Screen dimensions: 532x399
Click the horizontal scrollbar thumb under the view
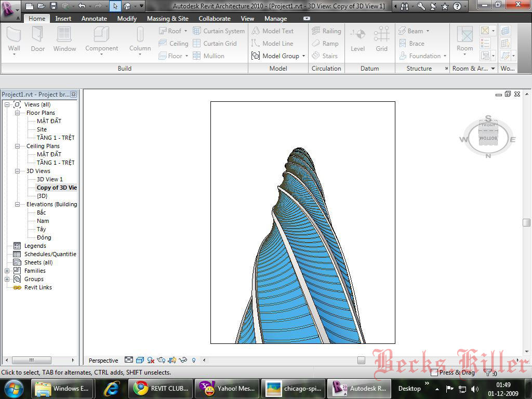point(361,360)
